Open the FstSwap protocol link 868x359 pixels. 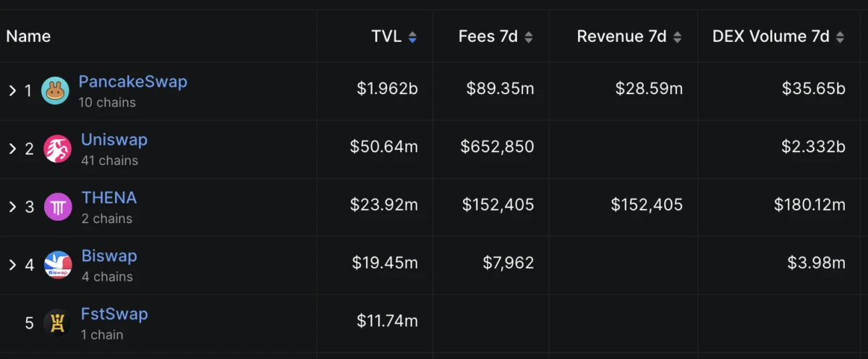[114, 314]
